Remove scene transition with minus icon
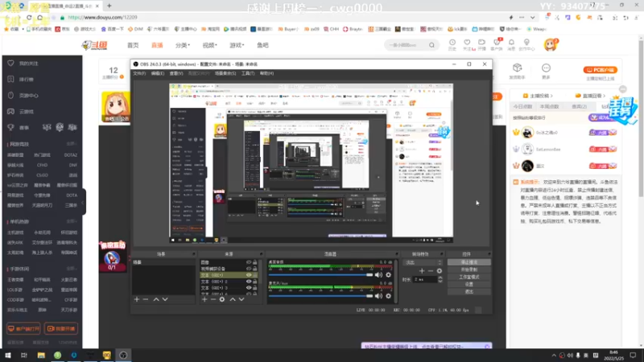This screenshot has height=362, width=644. [x=431, y=271]
